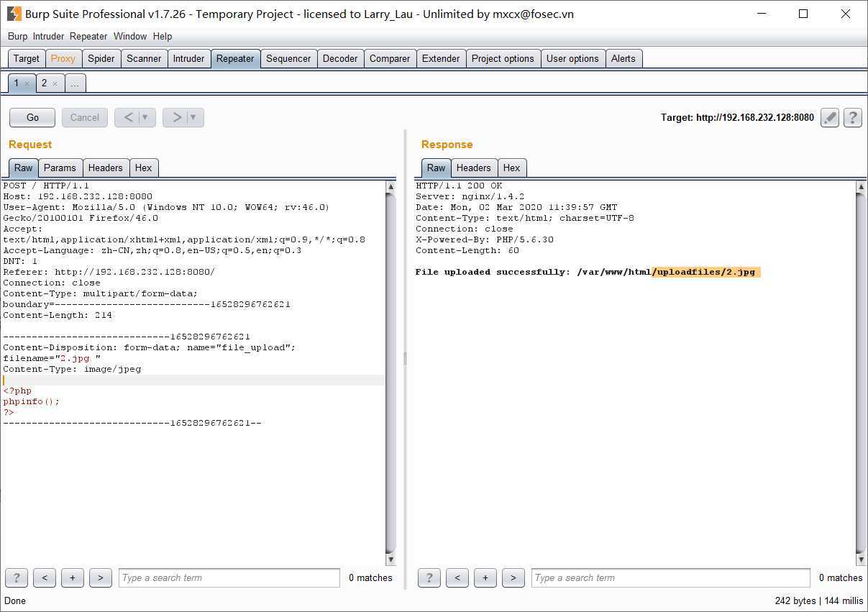
Task: Close Repeater tab 2
Action: (x=55, y=83)
